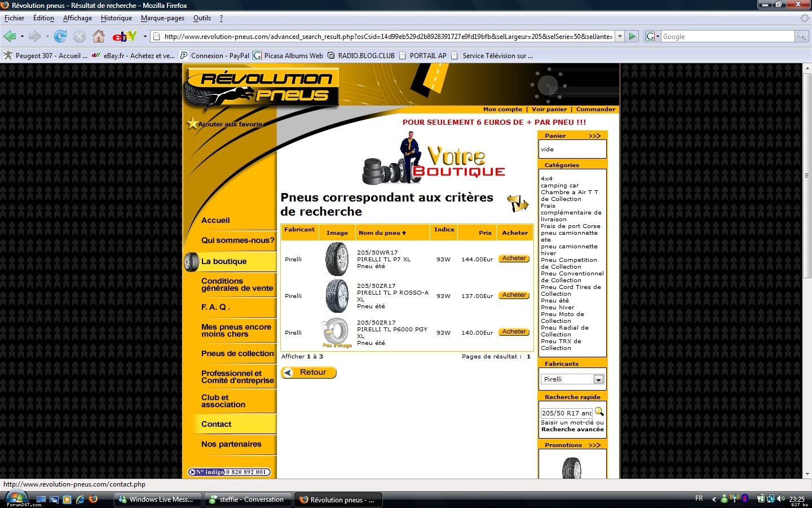This screenshot has width=812, height=508.
Task: Click Acheter for the P ROSSO-A tire
Action: pos(514,295)
